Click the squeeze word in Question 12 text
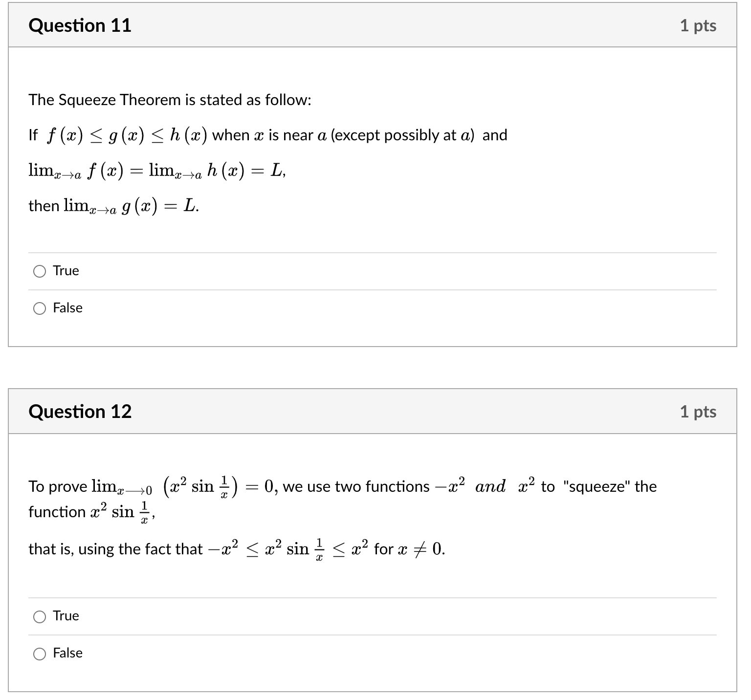 coord(597,486)
